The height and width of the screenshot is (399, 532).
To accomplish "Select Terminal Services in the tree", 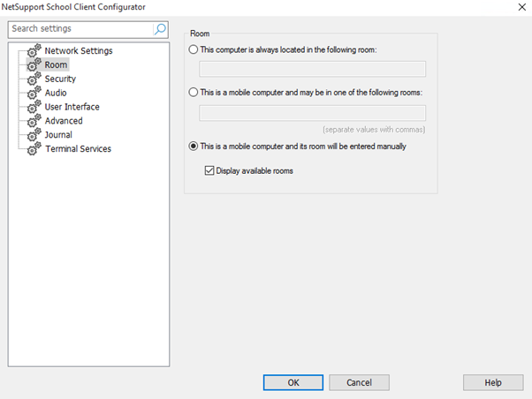I will tap(79, 148).
